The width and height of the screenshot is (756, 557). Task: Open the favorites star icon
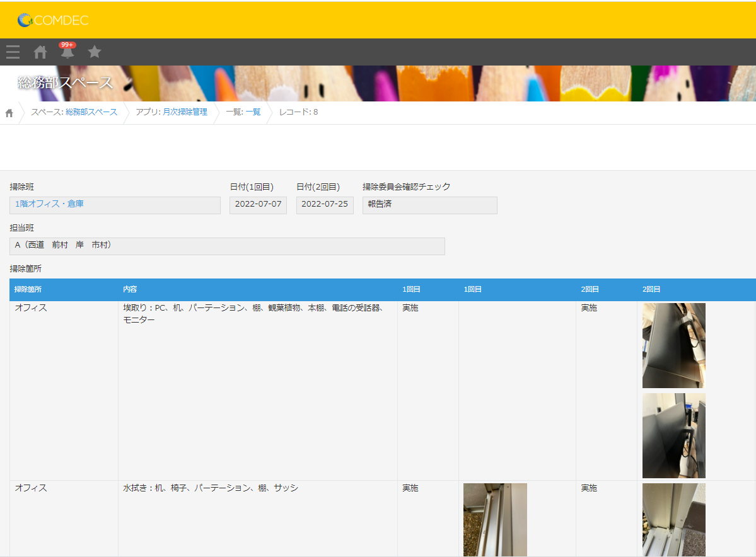[95, 52]
